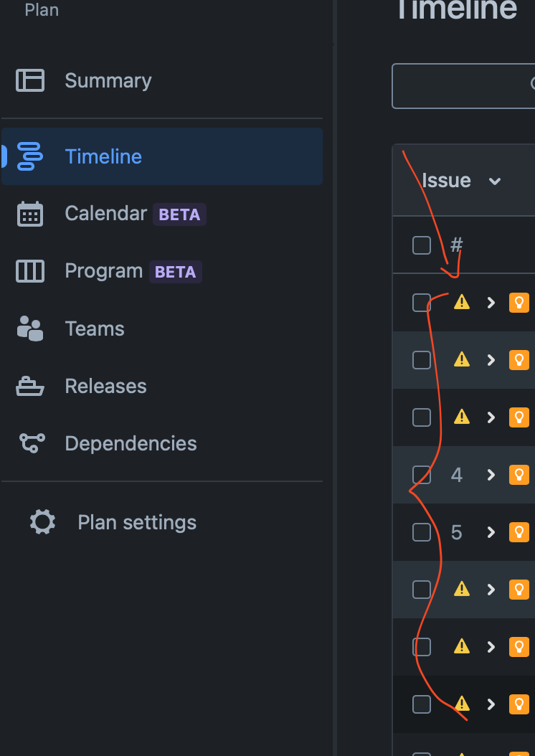The height and width of the screenshot is (756, 535).
Task: Tick the checkbox for row 4
Action: (422, 475)
